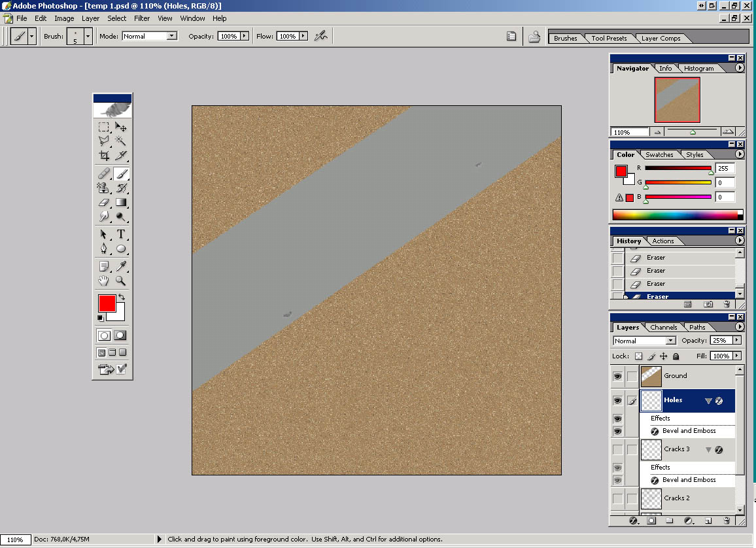The height and width of the screenshot is (548, 756).
Task: Select the Gradient tool in toolbox
Action: coord(121,202)
